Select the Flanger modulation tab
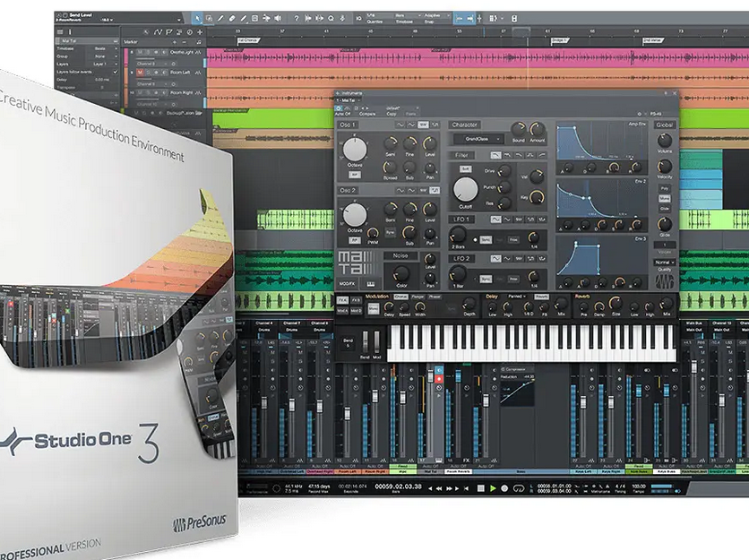Viewport: 749px width, 560px height. pos(418,297)
